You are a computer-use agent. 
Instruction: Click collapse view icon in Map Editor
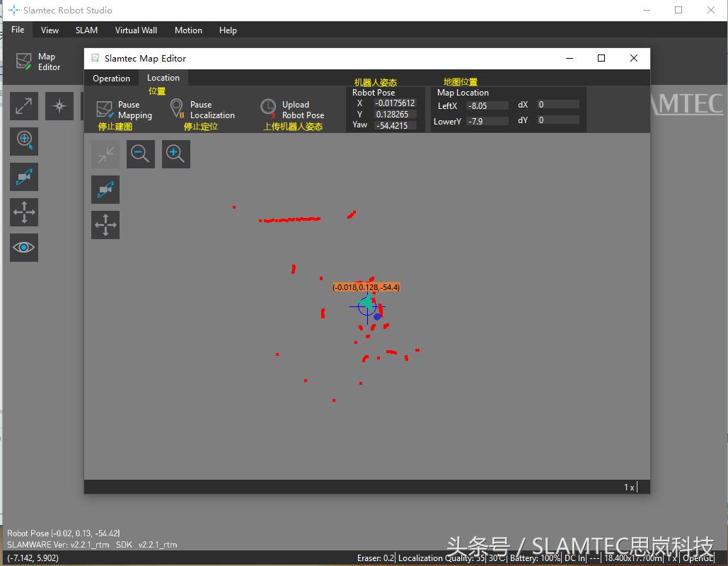(105, 154)
